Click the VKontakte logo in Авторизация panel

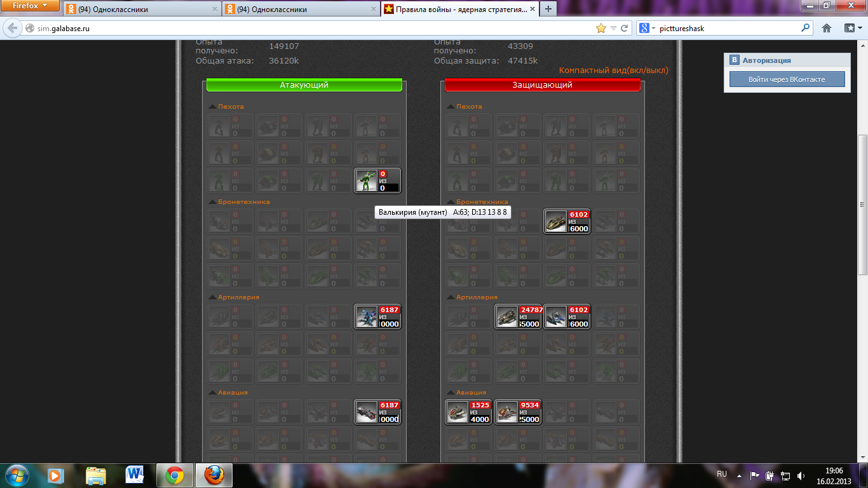click(734, 60)
